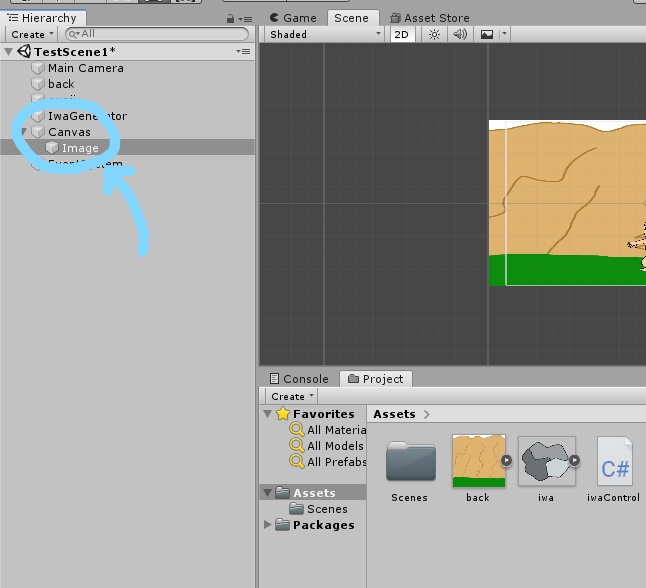The height and width of the screenshot is (588, 646).
Task: Toggle 2D view mode button
Action: (401, 34)
